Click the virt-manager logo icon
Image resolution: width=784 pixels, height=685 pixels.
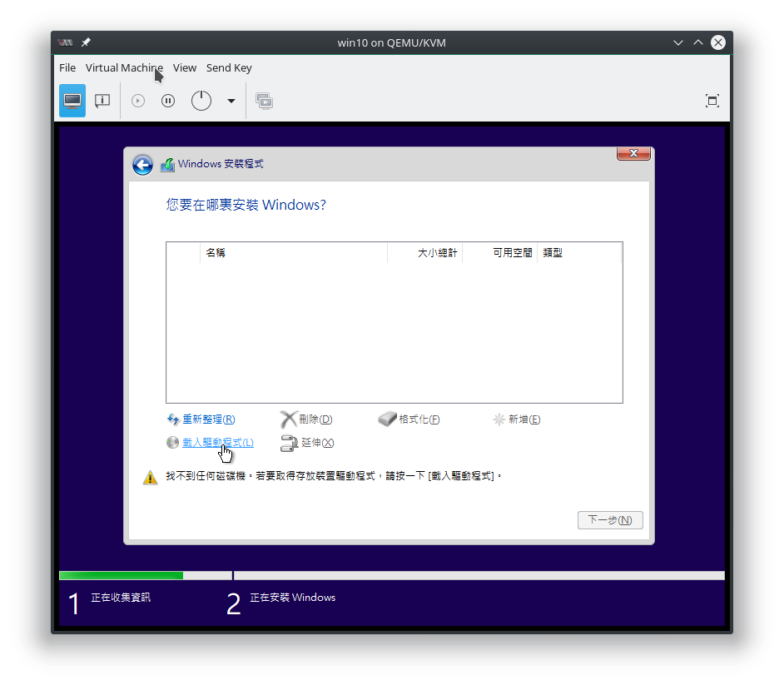pyautogui.click(x=65, y=42)
